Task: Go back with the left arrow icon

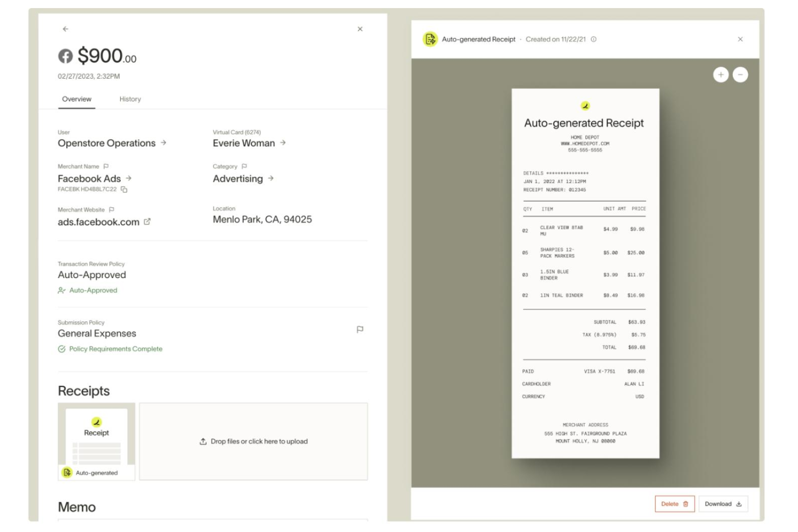Action: tap(65, 29)
